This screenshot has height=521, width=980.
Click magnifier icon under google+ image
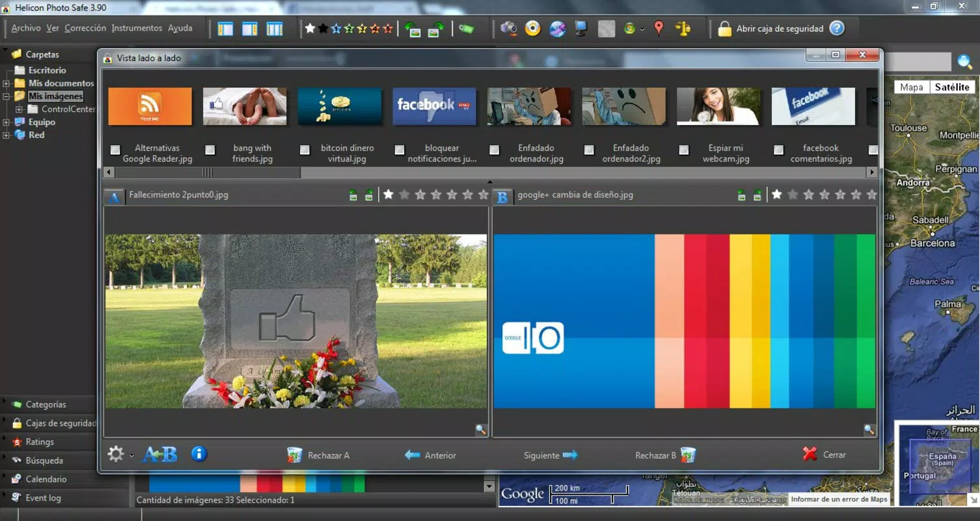pyautogui.click(x=869, y=430)
